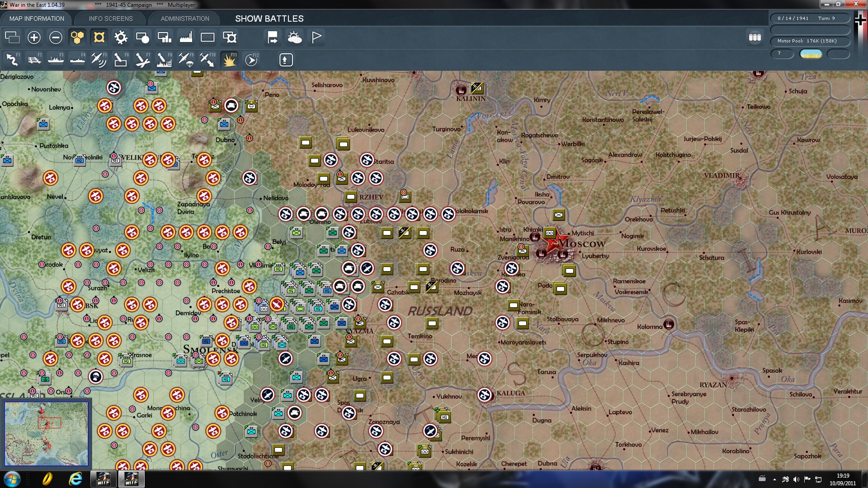Toggle the yellow unit-frame highlight button
Viewport: 868px width, 488px height.
(99, 38)
